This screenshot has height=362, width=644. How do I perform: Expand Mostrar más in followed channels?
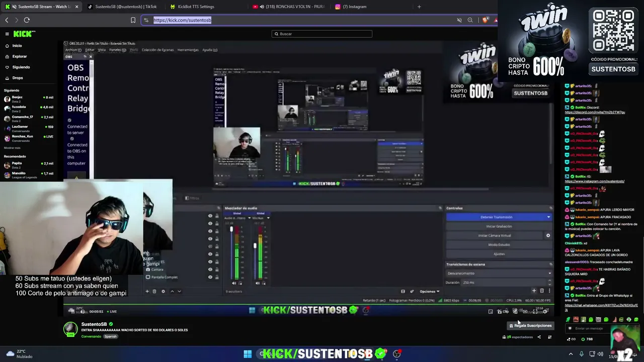tap(12, 148)
